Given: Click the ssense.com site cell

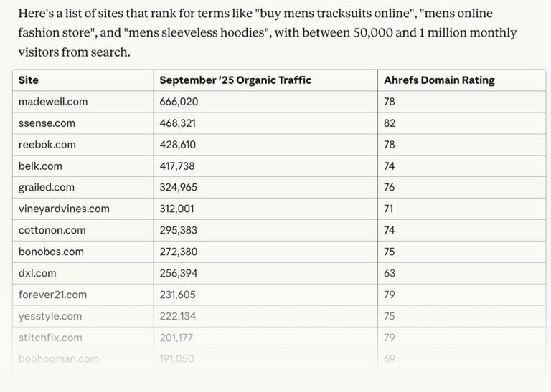Looking at the screenshot, I should pos(47,123).
